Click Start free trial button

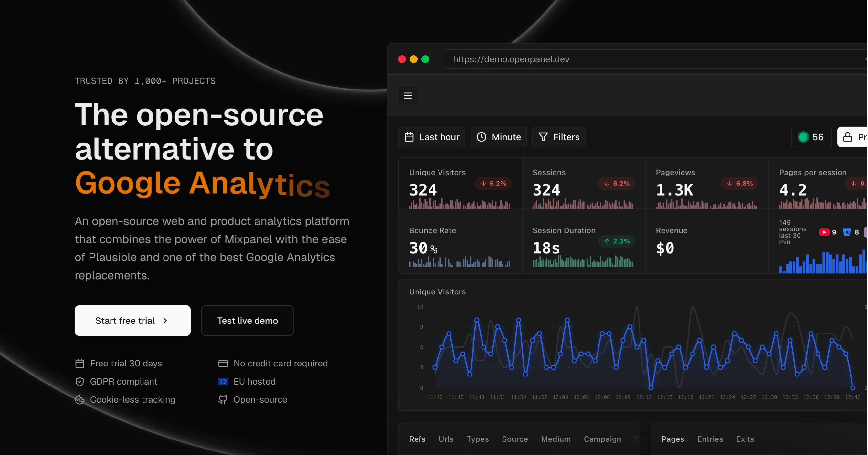coord(132,321)
